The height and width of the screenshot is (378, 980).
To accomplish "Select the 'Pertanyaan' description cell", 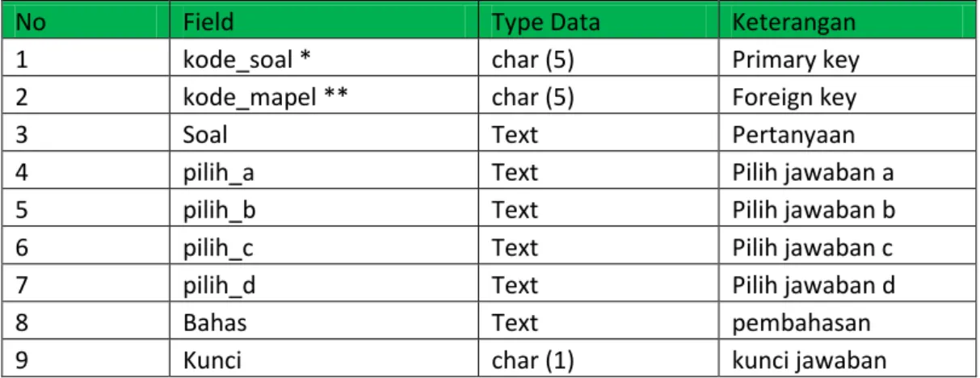I will click(847, 134).
